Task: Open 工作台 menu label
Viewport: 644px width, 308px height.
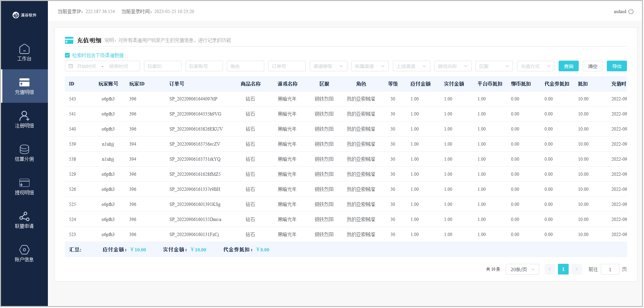Action: 24,59
